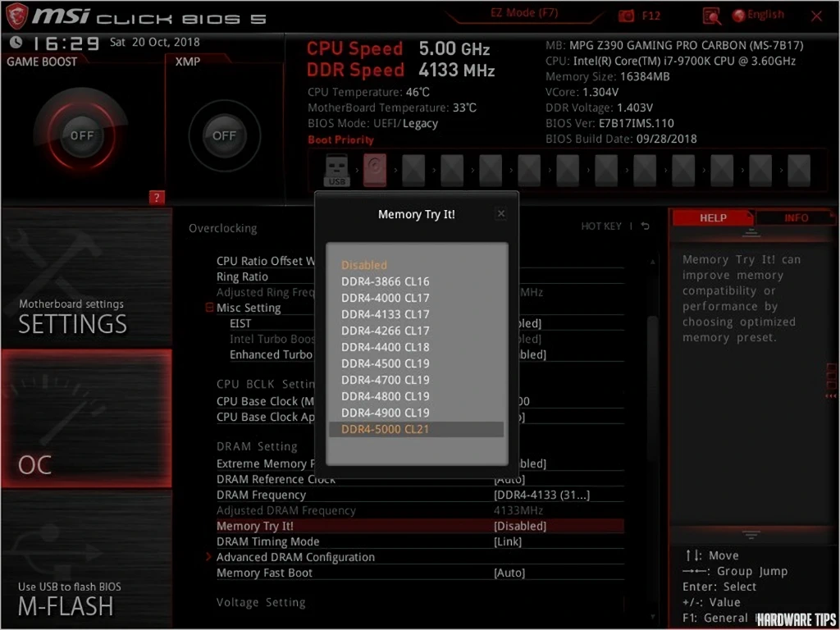Collapse the help panel with the top handle
Screen dimensions: 840x630
[751, 233]
